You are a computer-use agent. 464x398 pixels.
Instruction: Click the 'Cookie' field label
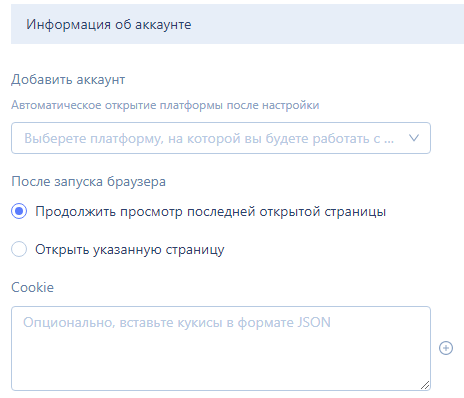tap(32, 287)
